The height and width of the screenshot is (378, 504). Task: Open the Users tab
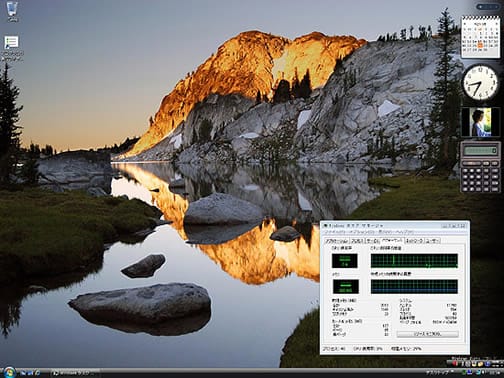click(x=432, y=241)
